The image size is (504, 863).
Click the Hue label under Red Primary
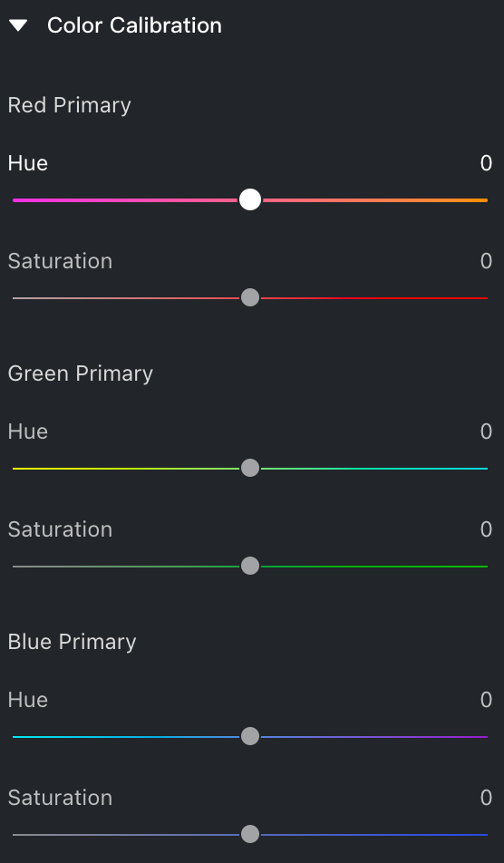click(x=27, y=163)
